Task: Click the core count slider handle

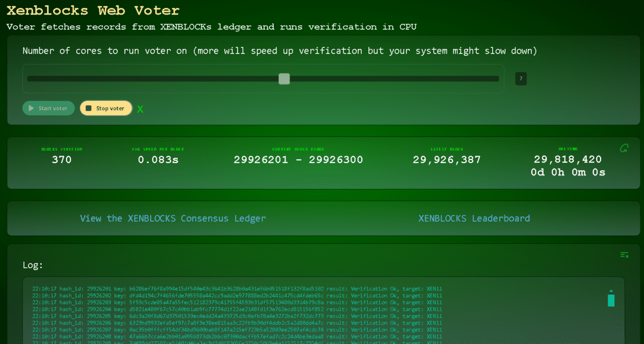Action: pos(284,79)
